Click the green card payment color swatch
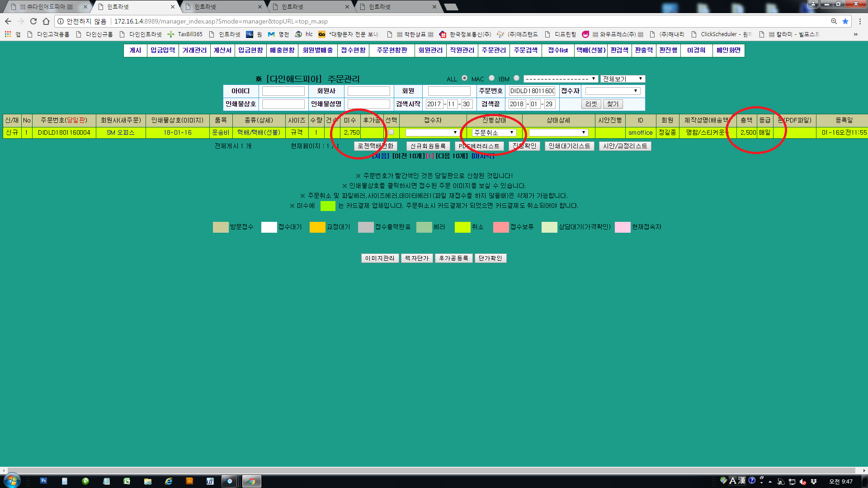This screenshot has width=868, height=488. 328,206
